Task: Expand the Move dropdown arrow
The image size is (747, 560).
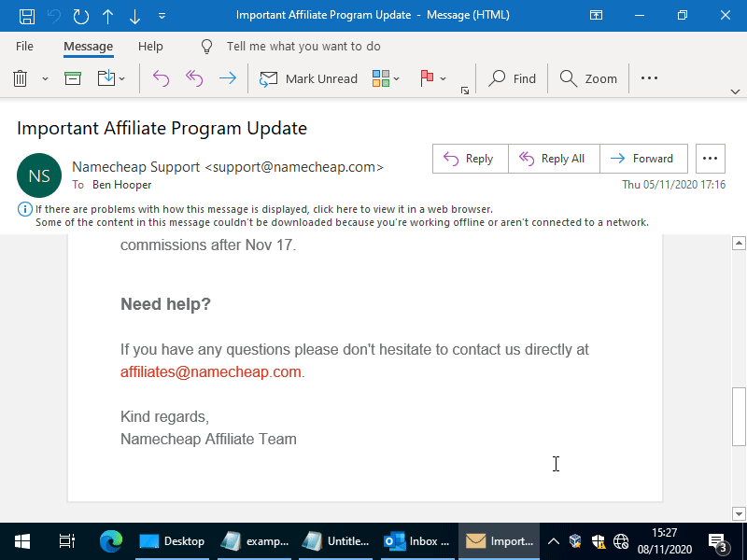Action: click(122, 78)
